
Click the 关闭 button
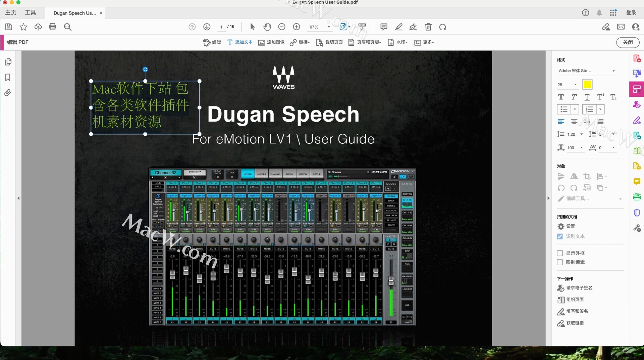(x=628, y=42)
